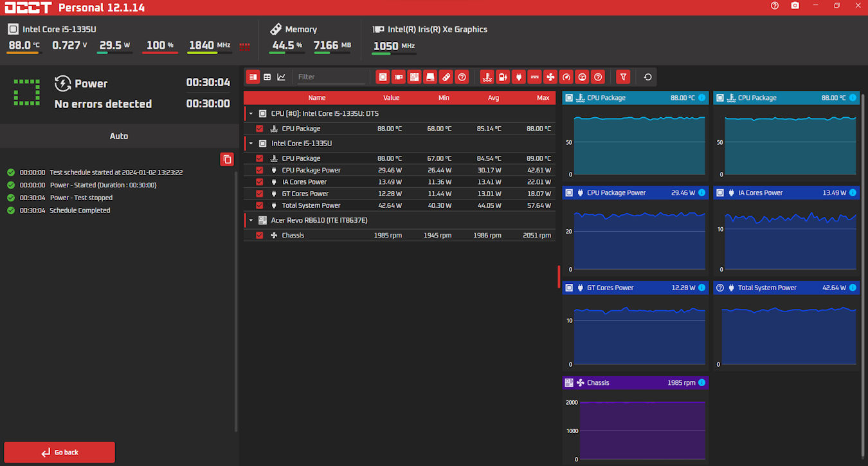Copy the test log using the clipboard icon
Screen dimensions: 868x466
[226, 159]
